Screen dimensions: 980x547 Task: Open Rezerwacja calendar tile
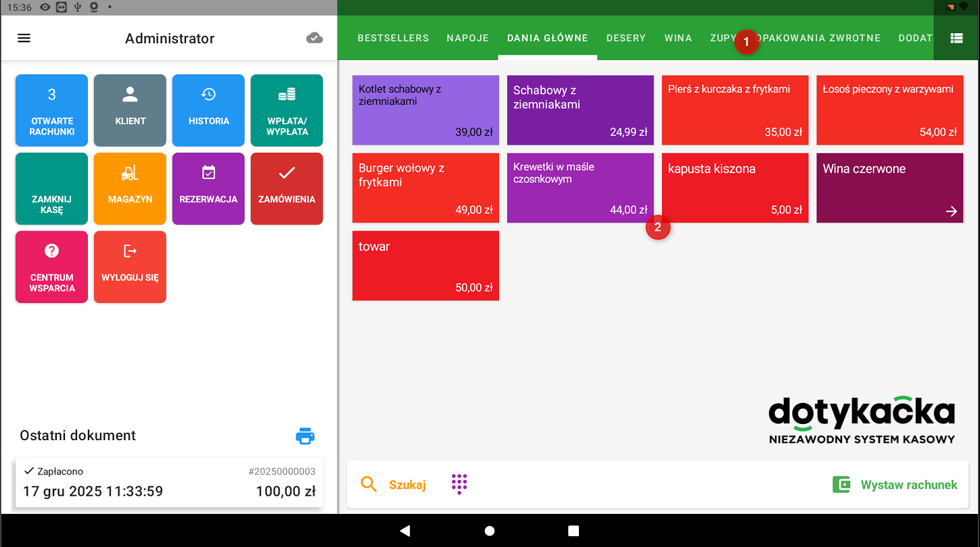[x=208, y=189]
